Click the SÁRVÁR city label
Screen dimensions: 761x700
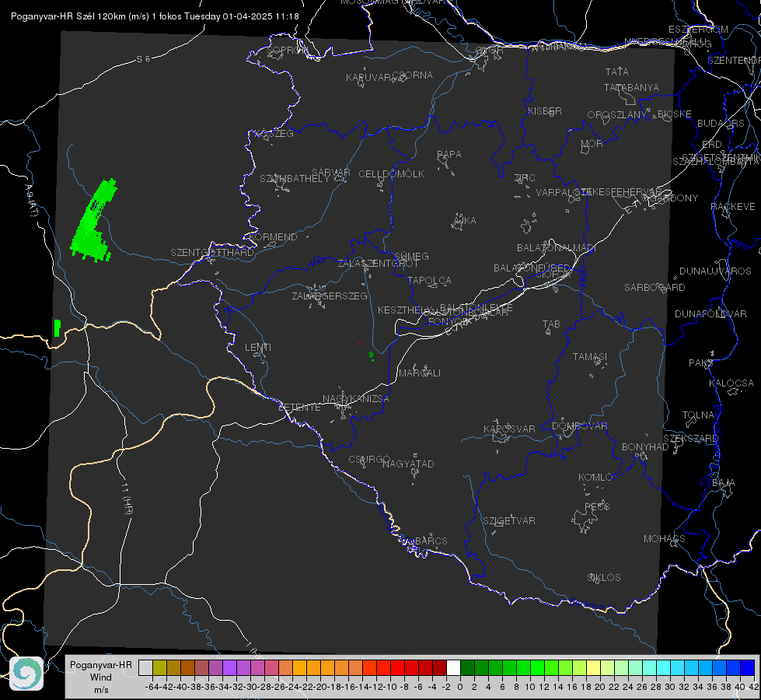coord(331,173)
